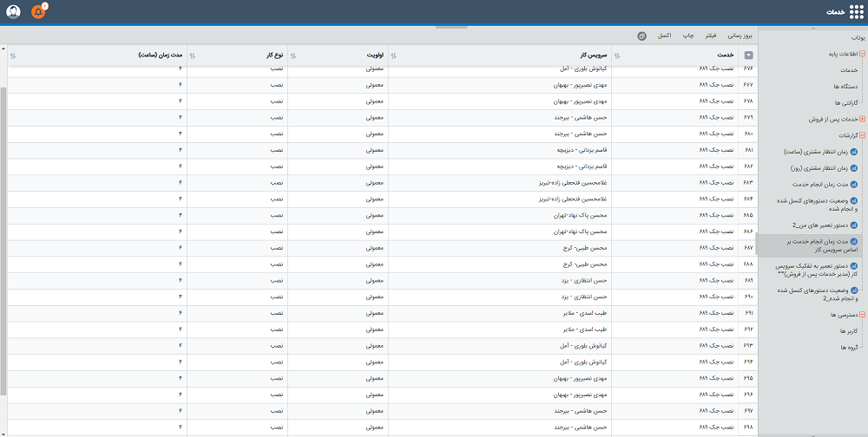Image resolution: width=868 pixels, height=437 pixels.
Task: Select row number ۶۸۳
Action: (x=749, y=183)
